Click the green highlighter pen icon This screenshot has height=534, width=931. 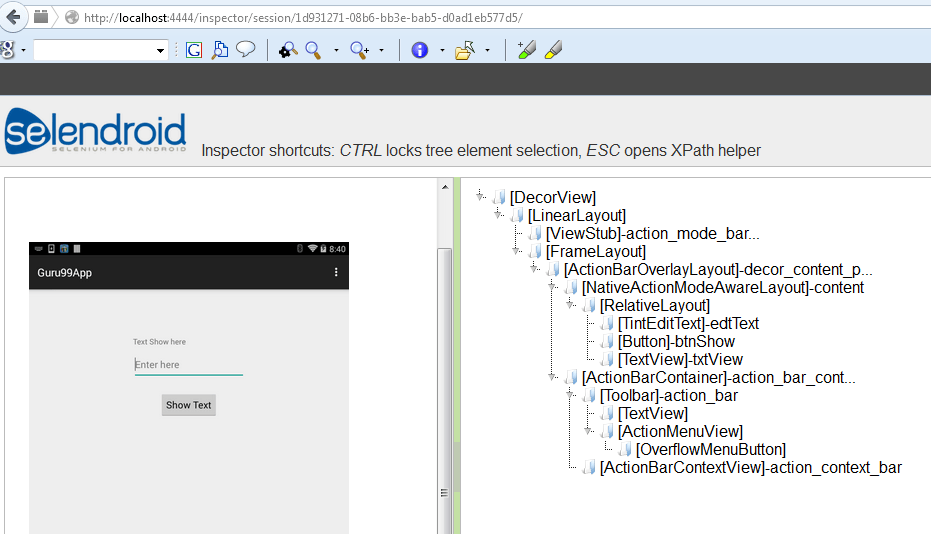click(x=527, y=50)
